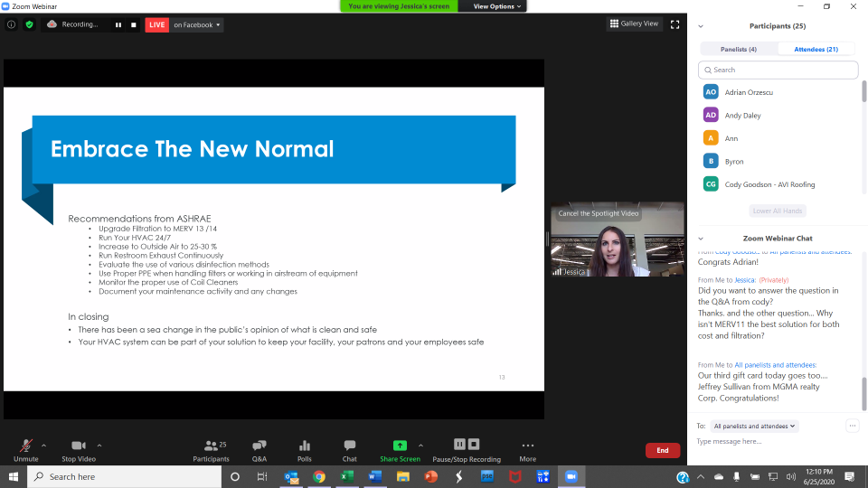Open meeting information icon
This screenshot has height=488, width=868.
tap(11, 25)
